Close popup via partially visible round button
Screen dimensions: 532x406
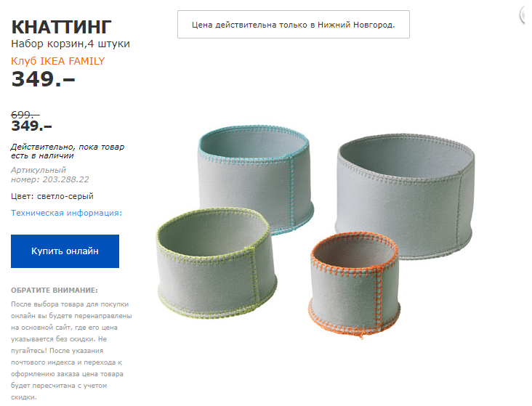coord(527,15)
